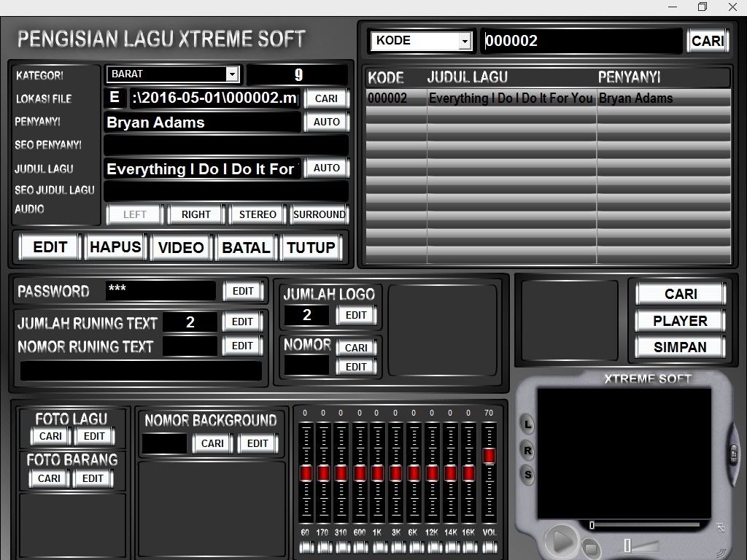Toggle the STEREO audio mode
The image size is (747, 560).
pos(256,214)
